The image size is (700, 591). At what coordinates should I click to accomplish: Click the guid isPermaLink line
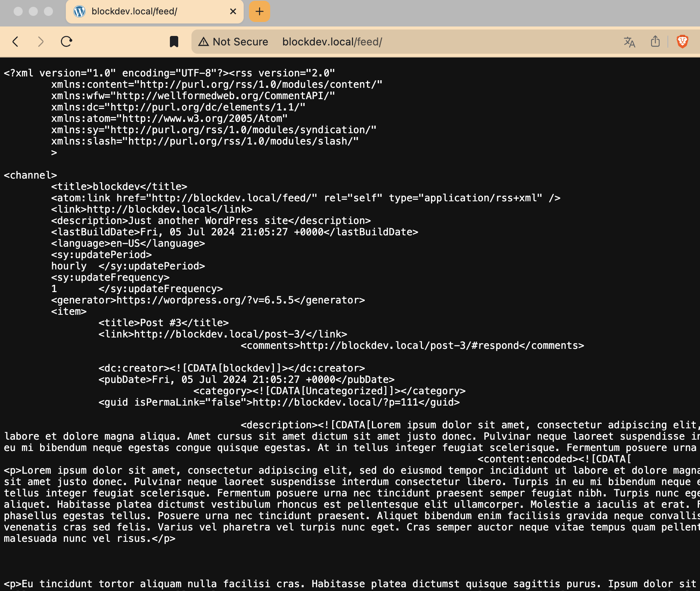click(279, 402)
